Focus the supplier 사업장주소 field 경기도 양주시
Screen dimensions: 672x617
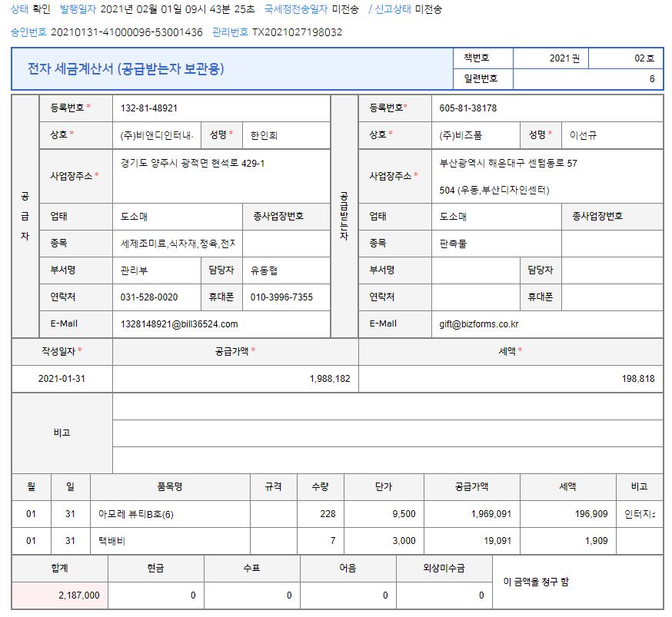(x=221, y=176)
